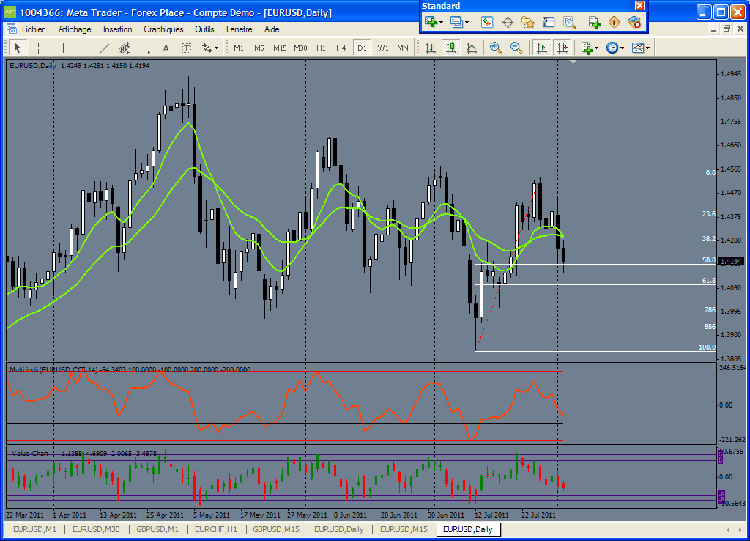Click the Value Chart indicator label
750x541 pixels.
coord(30,453)
